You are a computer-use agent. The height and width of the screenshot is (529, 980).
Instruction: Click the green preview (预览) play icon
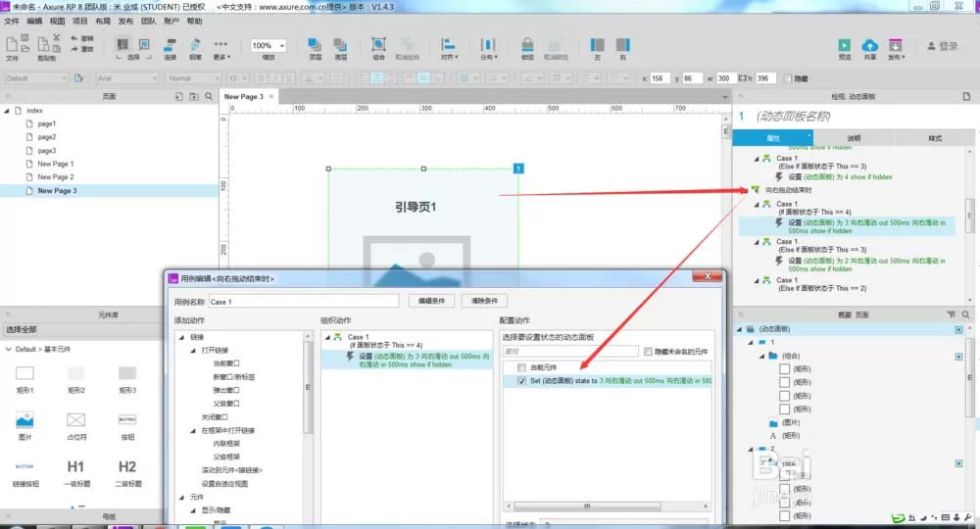click(x=845, y=45)
